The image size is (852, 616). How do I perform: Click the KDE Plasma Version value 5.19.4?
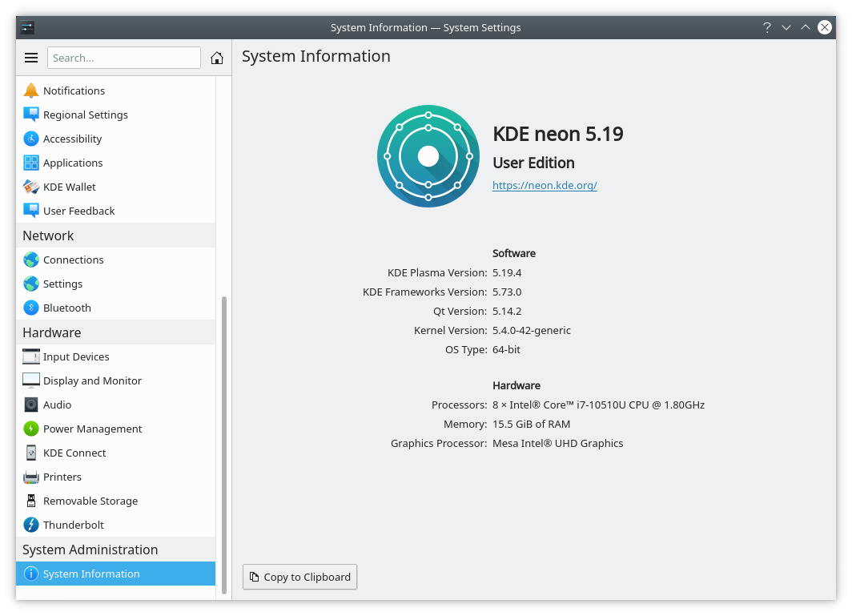click(507, 273)
